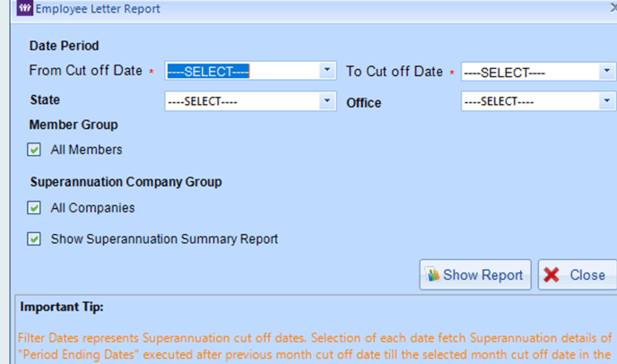Click the State select field text
This screenshot has height=364, width=617.
tap(203, 101)
